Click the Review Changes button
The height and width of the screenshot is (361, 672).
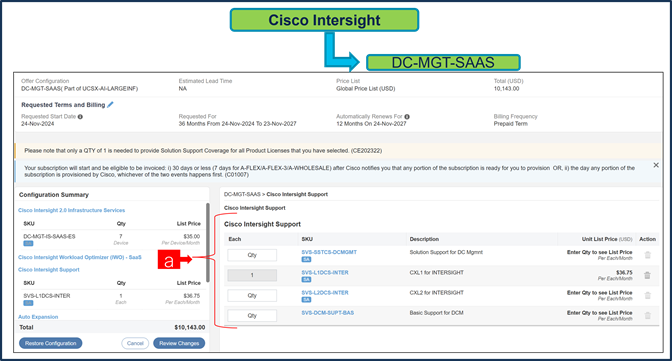(179, 343)
